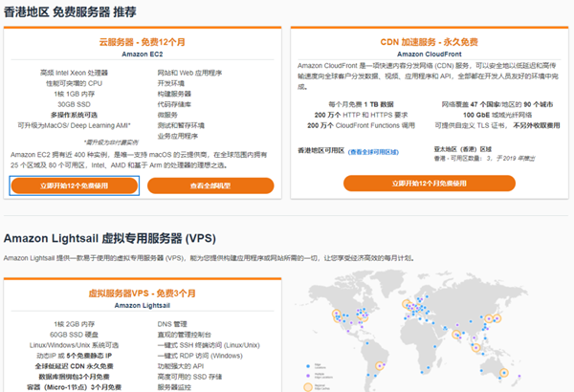This screenshot has height=392, width=574.
Task: Click the 高频 Intel Xeon 处理器 text
Action: click(x=74, y=73)
